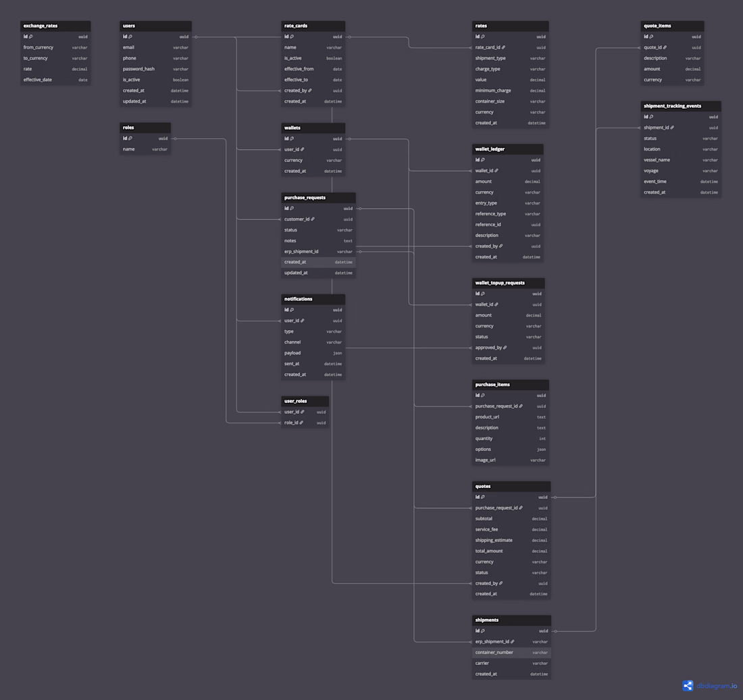Select the purchase_requests table header
The image size is (743, 700).
[x=318, y=198]
